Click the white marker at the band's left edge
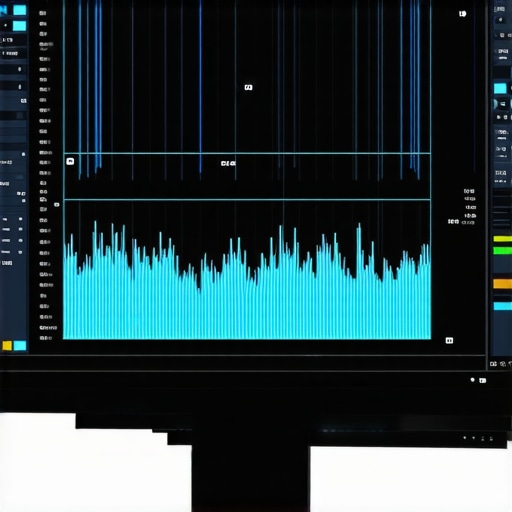The height and width of the screenshot is (512, 512). pos(70,161)
